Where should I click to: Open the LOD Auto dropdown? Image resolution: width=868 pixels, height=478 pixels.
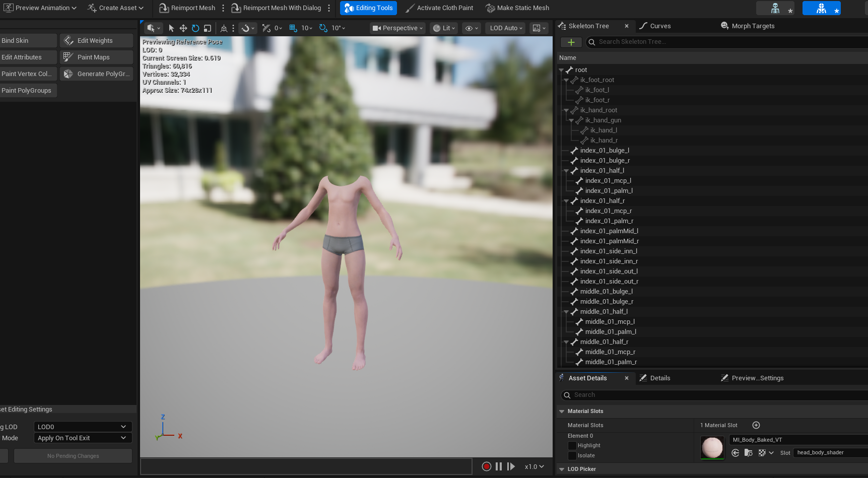[x=504, y=28]
